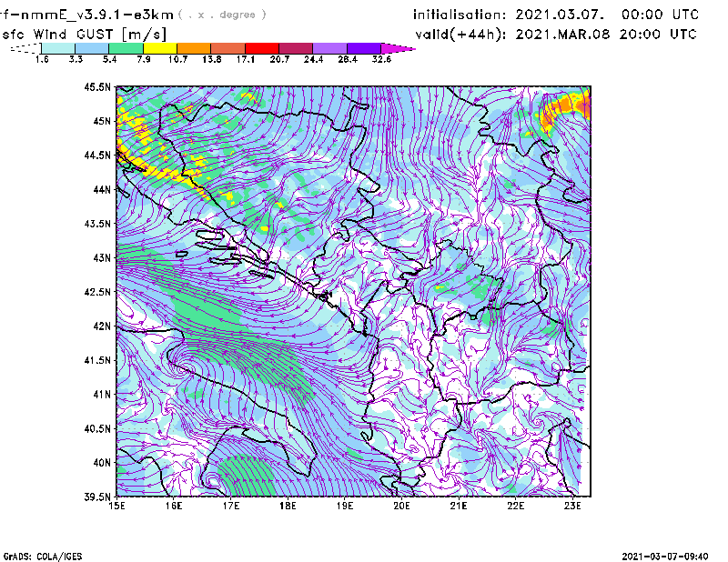Click the 44N latitude label
Viewport: 728px width, 562px height.
pyautogui.click(x=102, y=189)
